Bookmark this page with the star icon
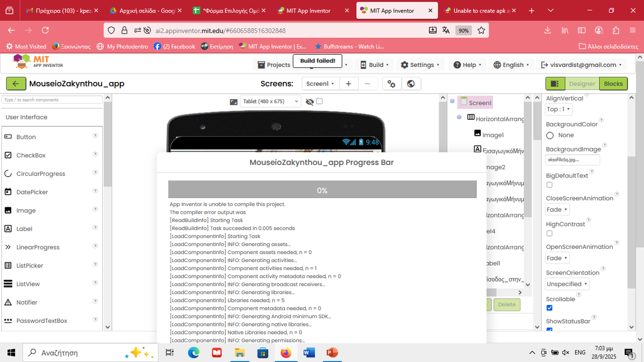 coord(481,31)
